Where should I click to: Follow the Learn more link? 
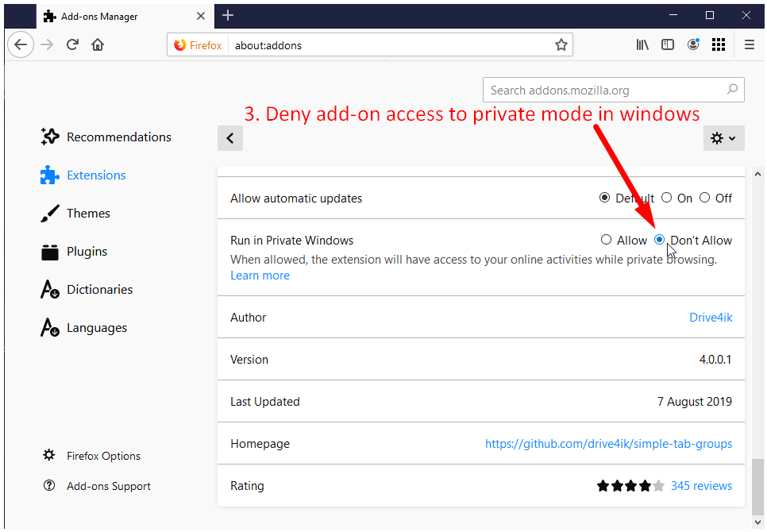click(260, 276)
